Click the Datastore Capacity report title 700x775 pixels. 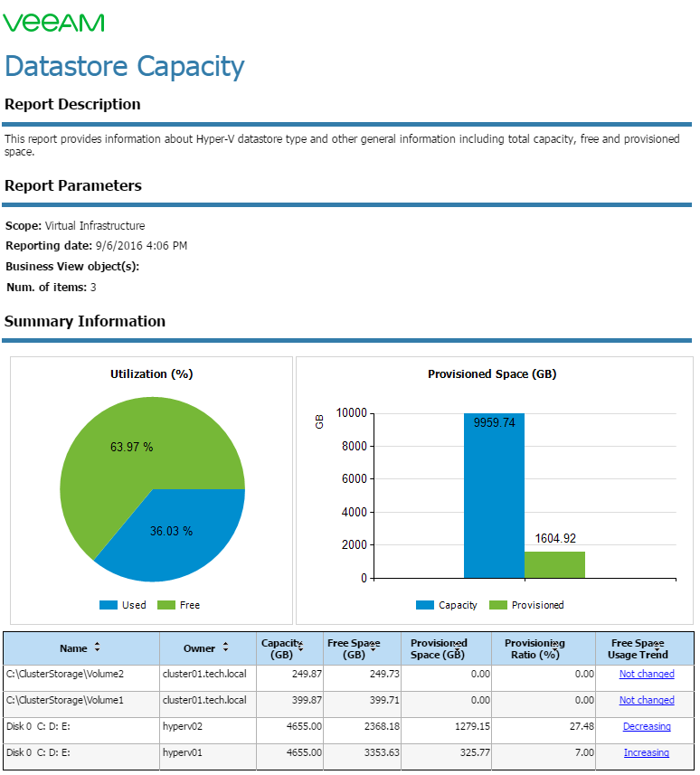click(x=125, y=67)
